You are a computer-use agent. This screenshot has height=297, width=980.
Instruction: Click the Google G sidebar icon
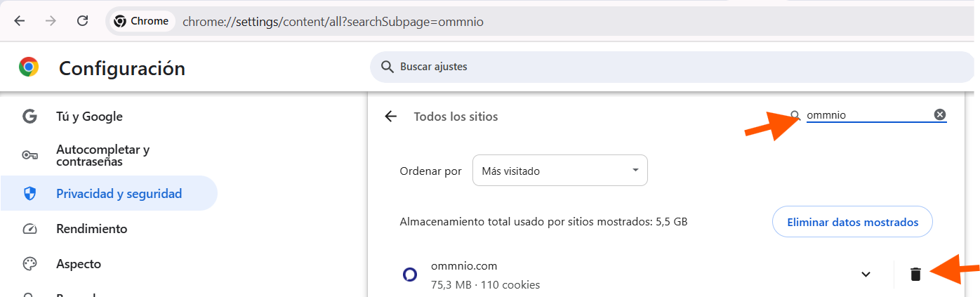pos(29,117)
